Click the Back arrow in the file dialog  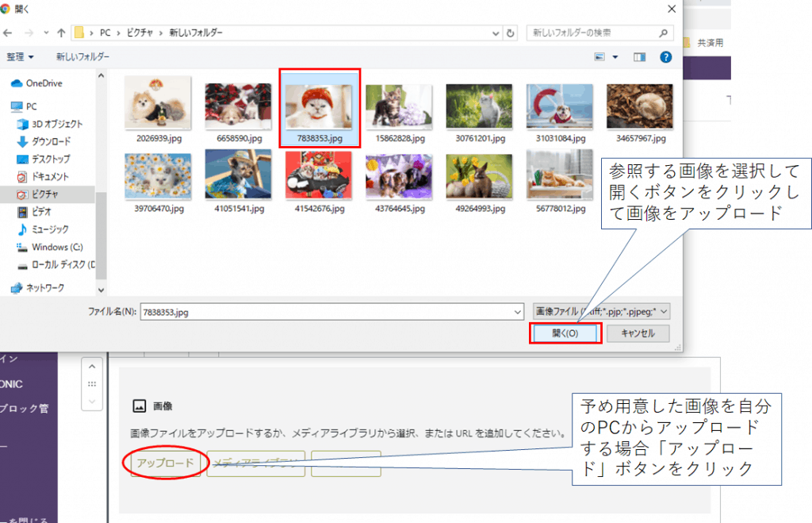click(x=9, y=33)
